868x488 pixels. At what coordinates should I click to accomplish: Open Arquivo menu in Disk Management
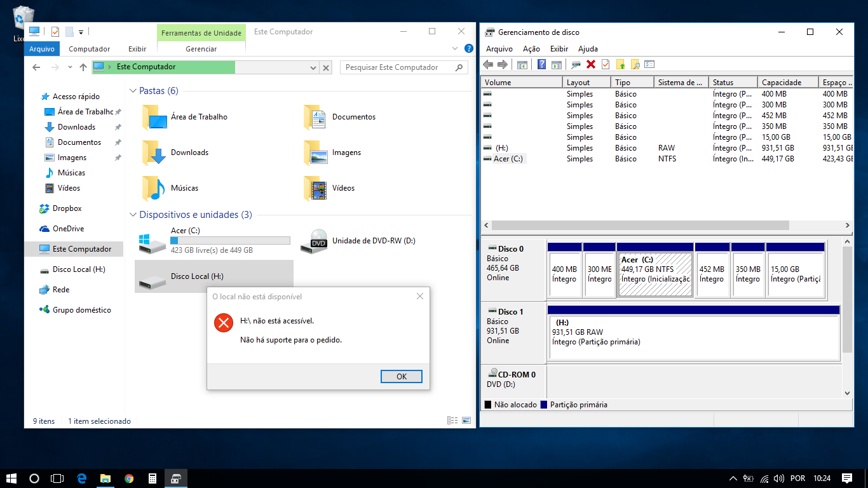tap(499, 49)
